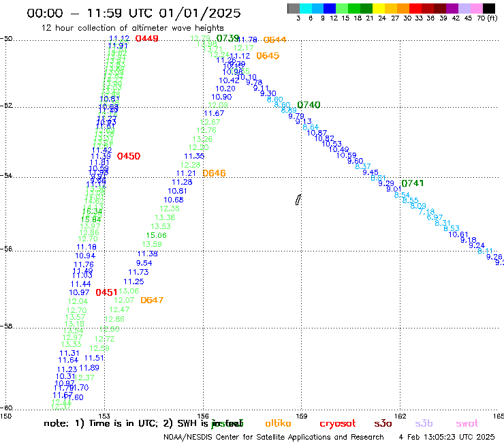Click the wave height value 9.54
Screen dimensions: 504x443
click(x=144, y=263)
